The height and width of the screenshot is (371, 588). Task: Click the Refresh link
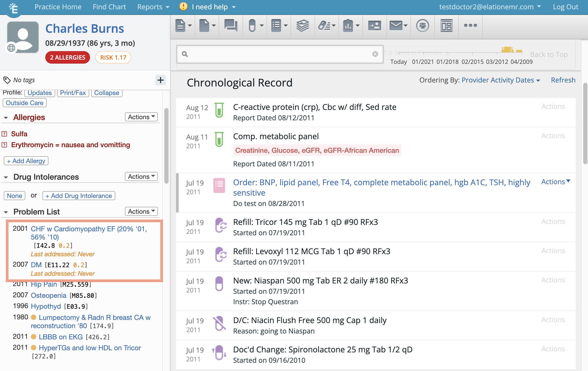(563, 80)
